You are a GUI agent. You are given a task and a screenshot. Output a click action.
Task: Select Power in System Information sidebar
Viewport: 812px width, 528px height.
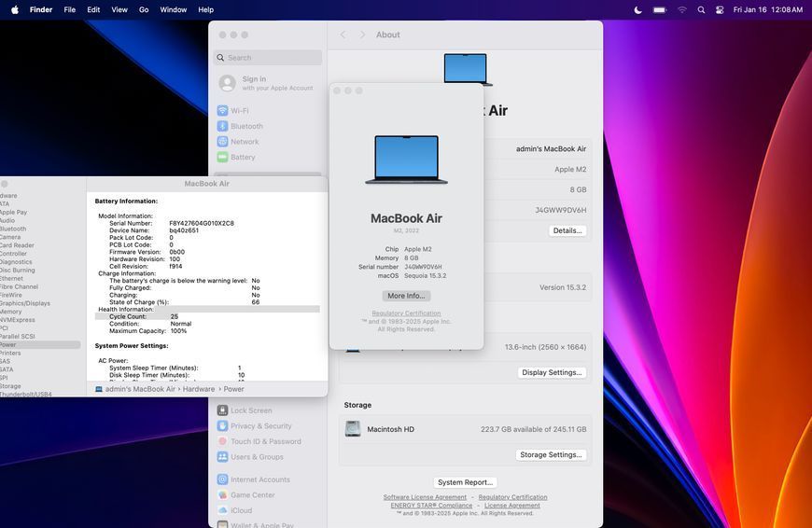click(x=40, y=344)
